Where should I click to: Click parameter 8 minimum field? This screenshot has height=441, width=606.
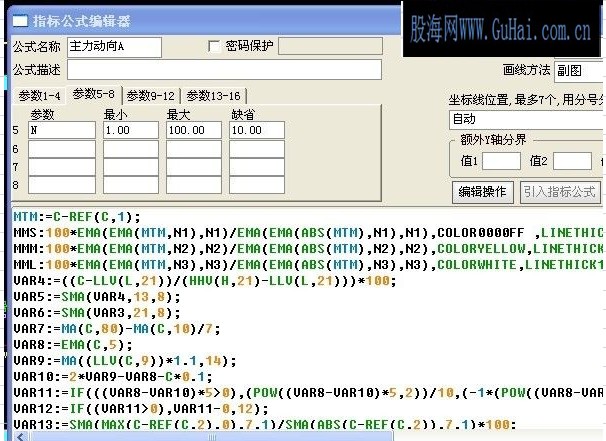point(131,185)
